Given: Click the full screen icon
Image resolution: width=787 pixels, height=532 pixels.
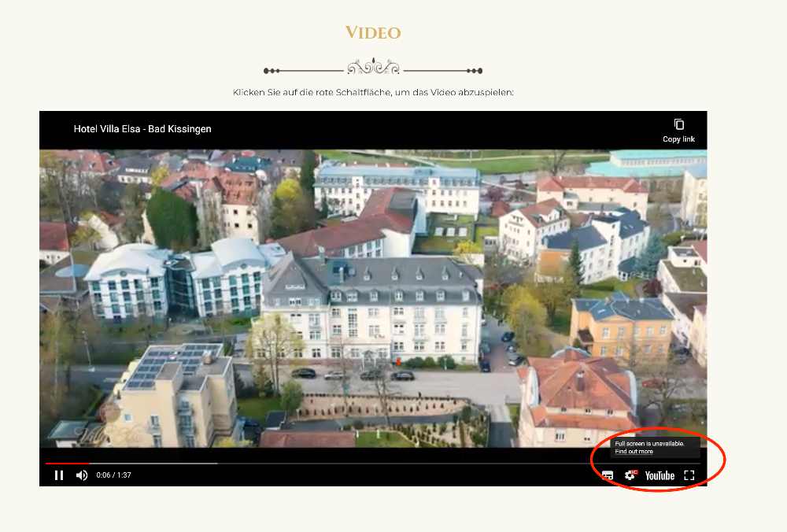Looking at the screenshot, I should click(689, 475).
